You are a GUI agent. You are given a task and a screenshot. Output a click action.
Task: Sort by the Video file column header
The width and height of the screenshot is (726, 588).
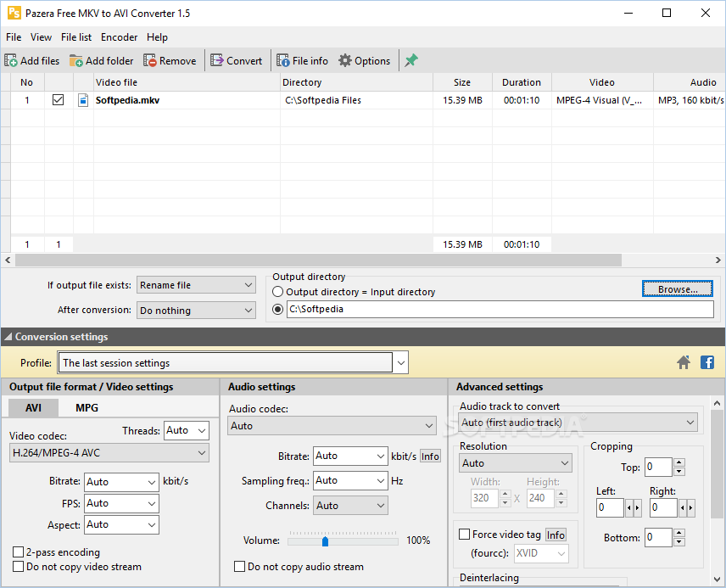click(187, 82)
